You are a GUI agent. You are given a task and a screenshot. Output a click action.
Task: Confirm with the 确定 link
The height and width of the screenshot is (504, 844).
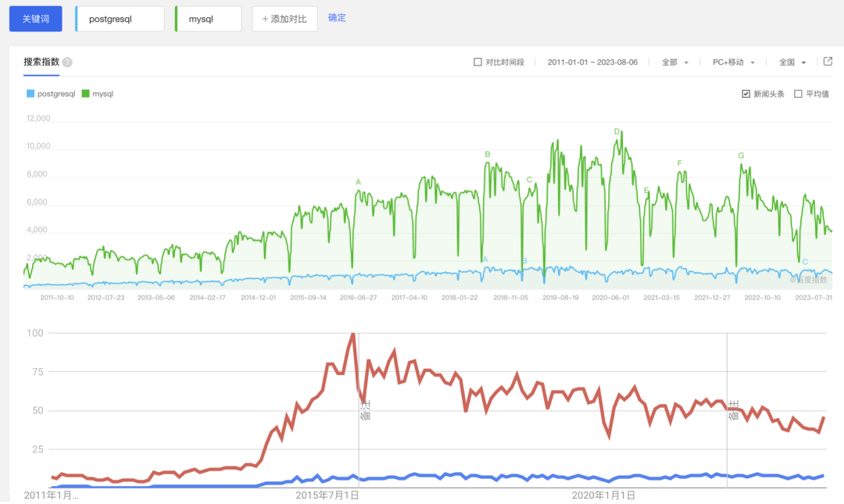pyautogui.click(x=337, y=18)
